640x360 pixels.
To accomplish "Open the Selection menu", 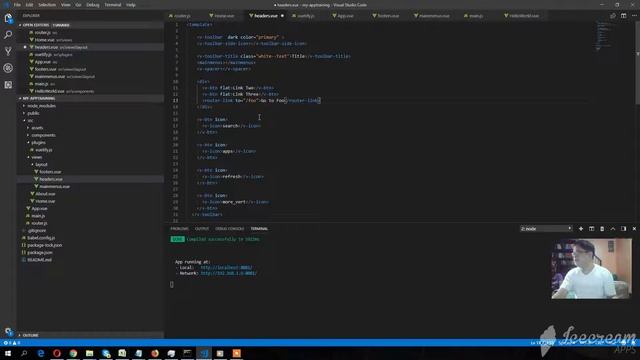I will [47, 5].
